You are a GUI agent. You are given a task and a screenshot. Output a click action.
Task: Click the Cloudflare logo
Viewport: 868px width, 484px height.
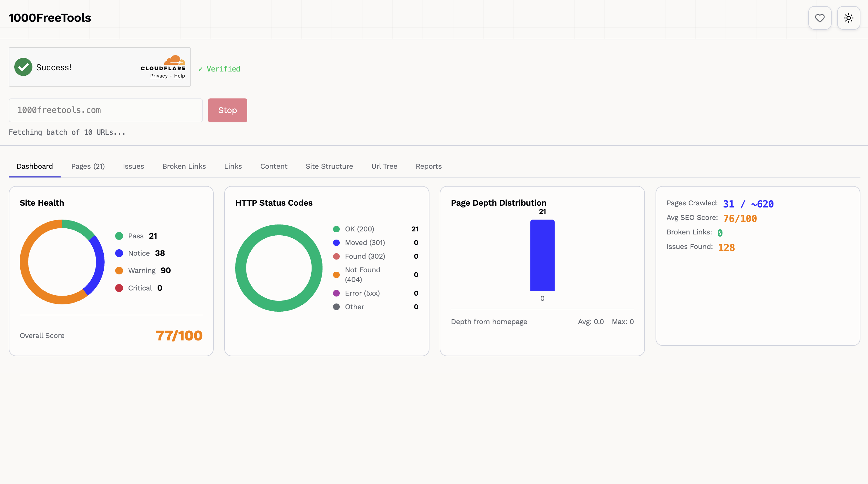[163, 63]
